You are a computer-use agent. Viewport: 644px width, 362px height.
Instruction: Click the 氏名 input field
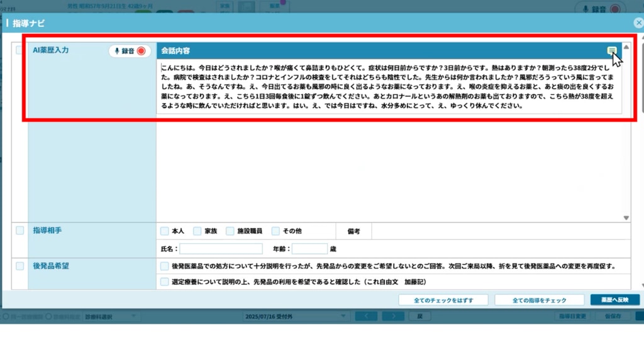point(220,249)
